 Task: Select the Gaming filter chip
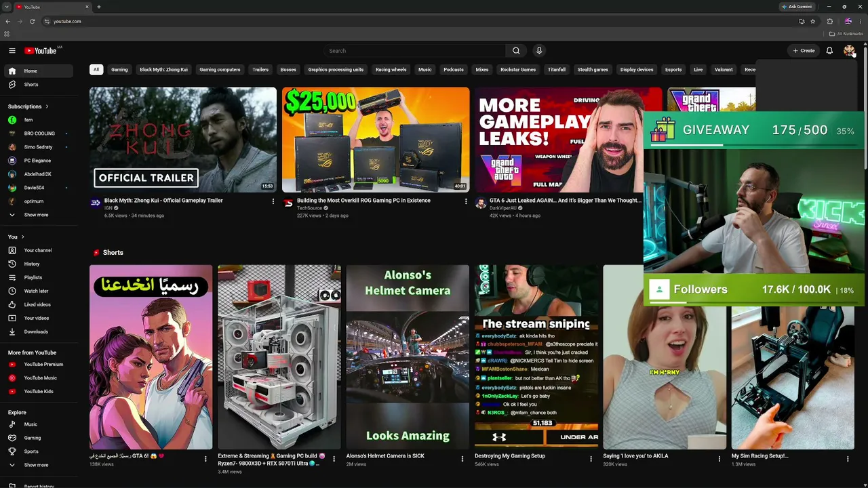tap(119, 70)
